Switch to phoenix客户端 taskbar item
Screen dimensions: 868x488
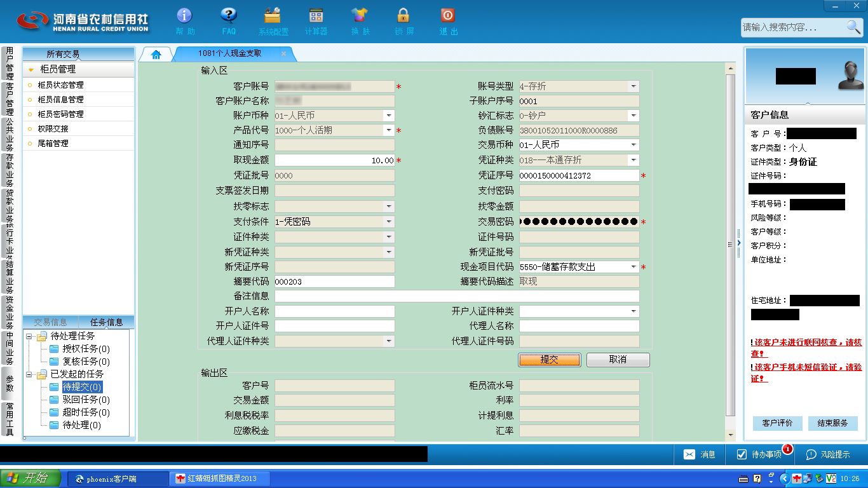pyautogui.click(x=118, y=478)
